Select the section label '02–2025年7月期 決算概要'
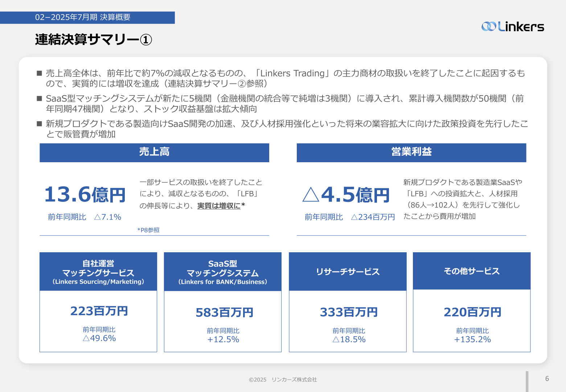This screenshot has width=566, height=392. (x=83, y=17)
